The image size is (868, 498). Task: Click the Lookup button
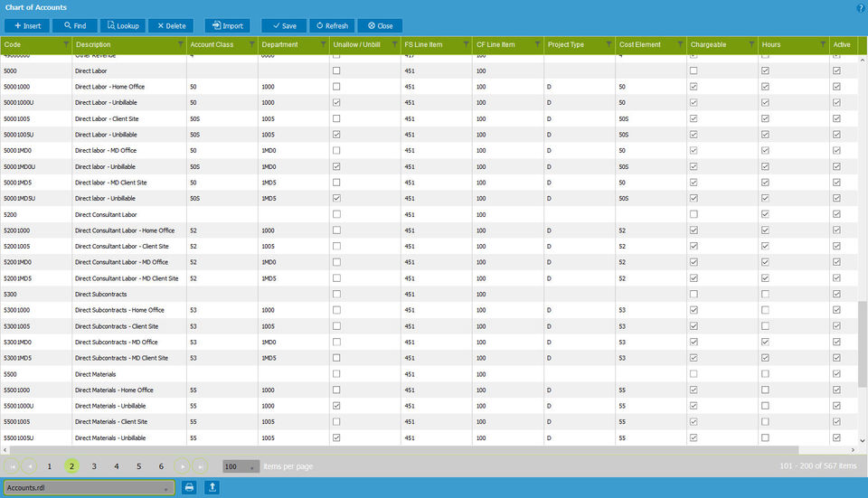123,26
